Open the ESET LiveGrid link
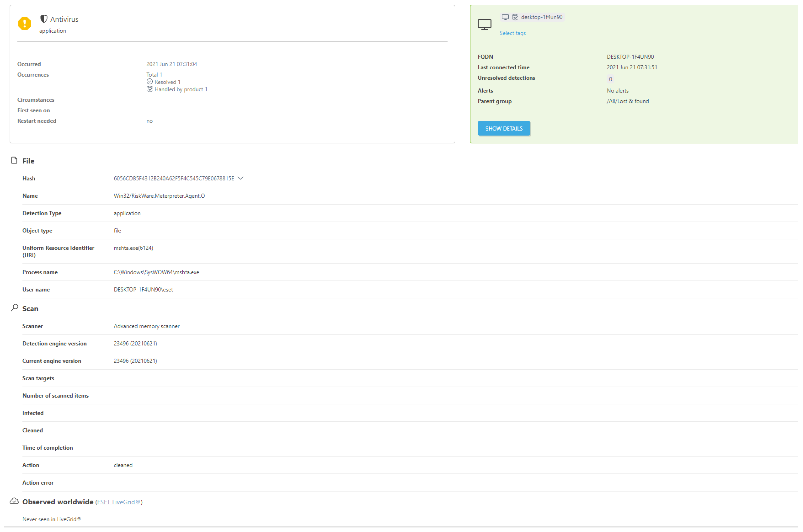Viewport: 803px width, 532px height. click(118, 502)
